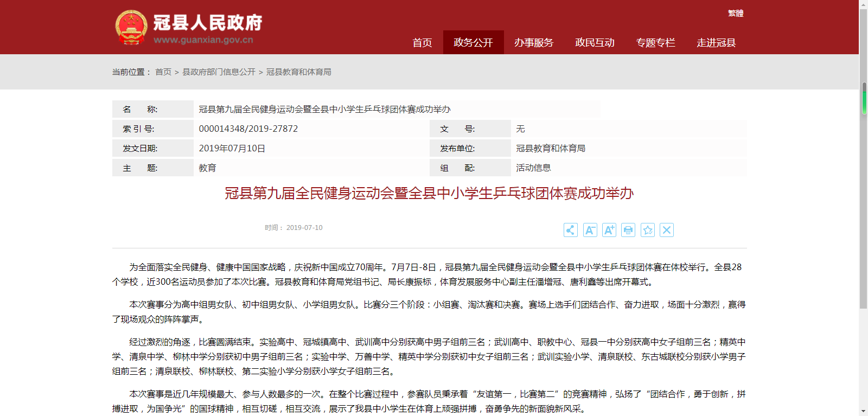Click the subject value 教育

click(207, 168)
